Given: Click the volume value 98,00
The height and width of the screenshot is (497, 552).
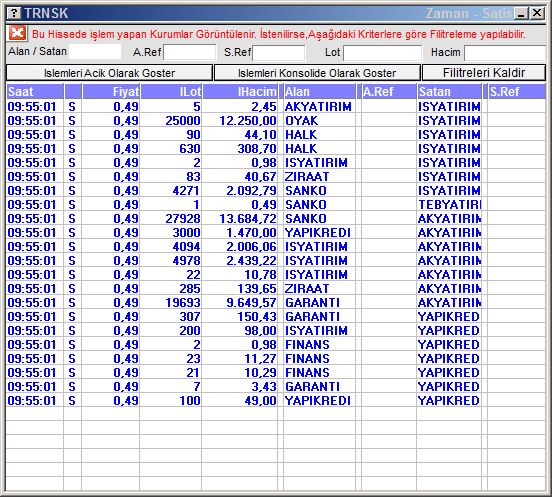Looking at the screenshot, I should coord(261,331).
